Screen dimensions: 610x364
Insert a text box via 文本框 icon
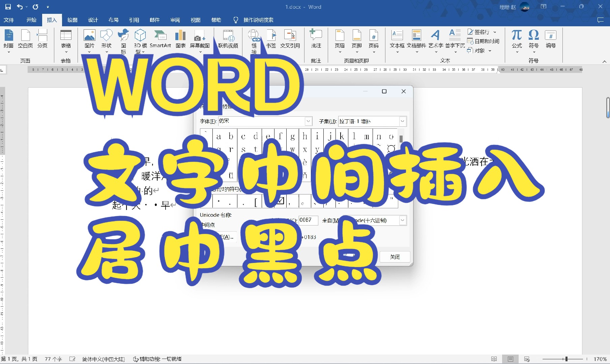(397, 37)
